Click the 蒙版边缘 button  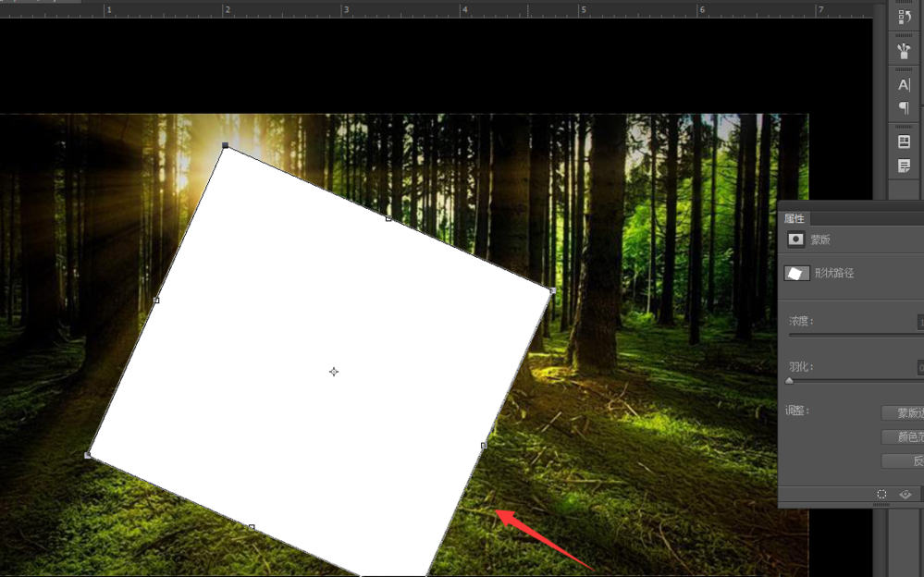point(903,413)
